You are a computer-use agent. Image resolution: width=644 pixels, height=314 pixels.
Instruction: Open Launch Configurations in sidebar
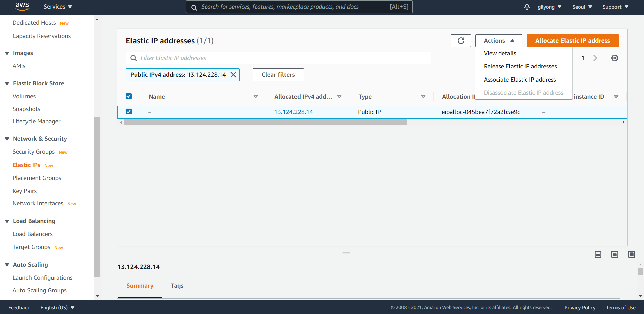[x=43, y=278]
